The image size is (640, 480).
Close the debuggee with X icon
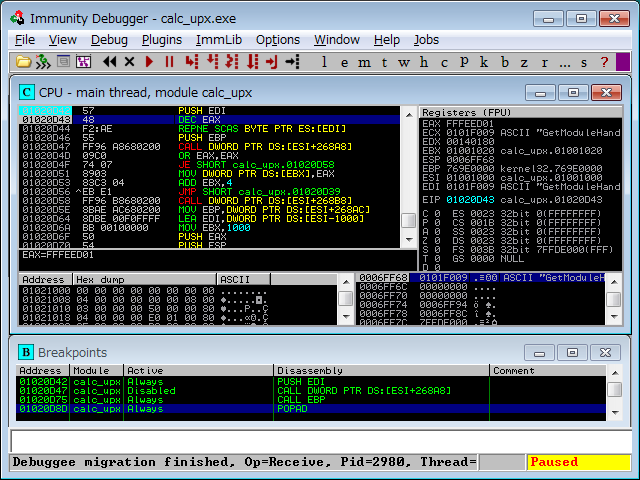pyautogui.click(x=129, y=62)
